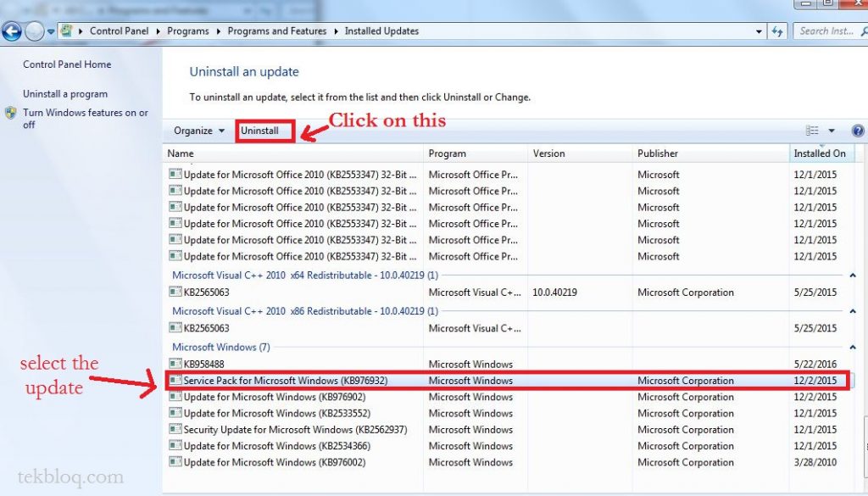Collapse the Visual C++ 2010 x64 group arrow
Screen dimensions: 868x496
pyautogui.click(x=853, y=275)
